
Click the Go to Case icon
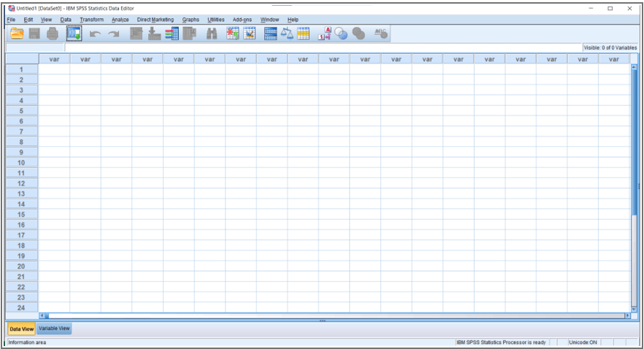point(137,34)
